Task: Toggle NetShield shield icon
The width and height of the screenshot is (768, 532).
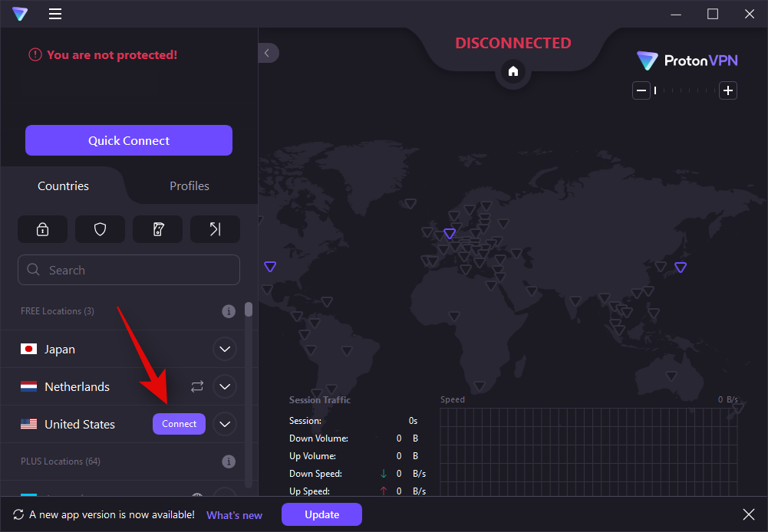Action: (x=100, y=229)
